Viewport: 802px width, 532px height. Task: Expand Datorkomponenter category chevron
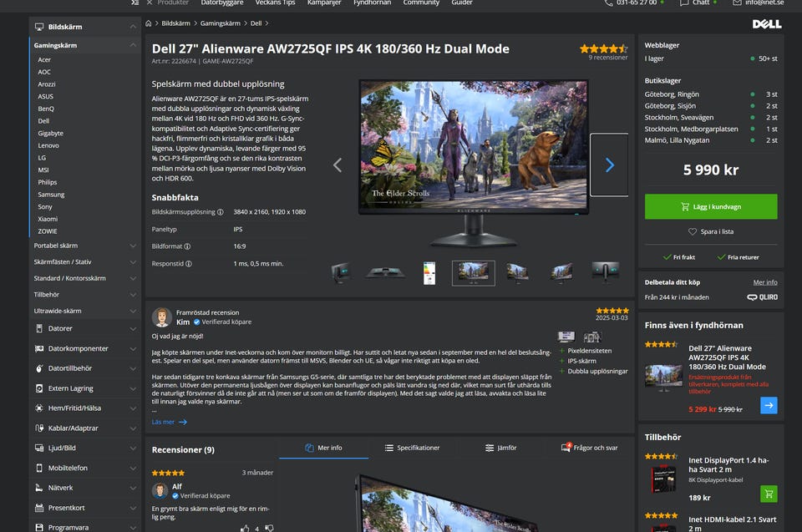[x=133, y=349]
